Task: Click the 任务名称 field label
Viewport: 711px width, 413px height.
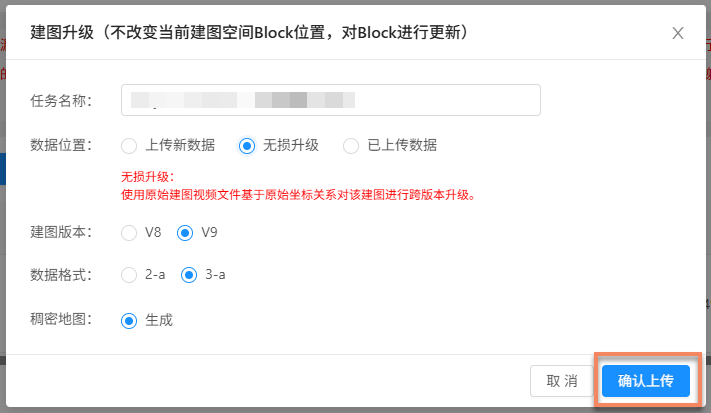Action: (x=61, y=100)
